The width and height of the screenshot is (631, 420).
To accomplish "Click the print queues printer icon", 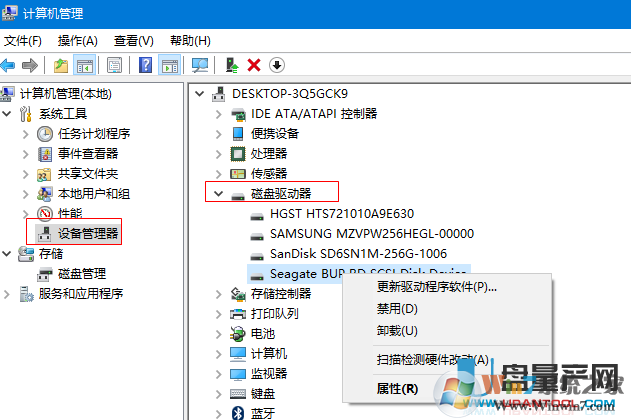I will point(238,313).
